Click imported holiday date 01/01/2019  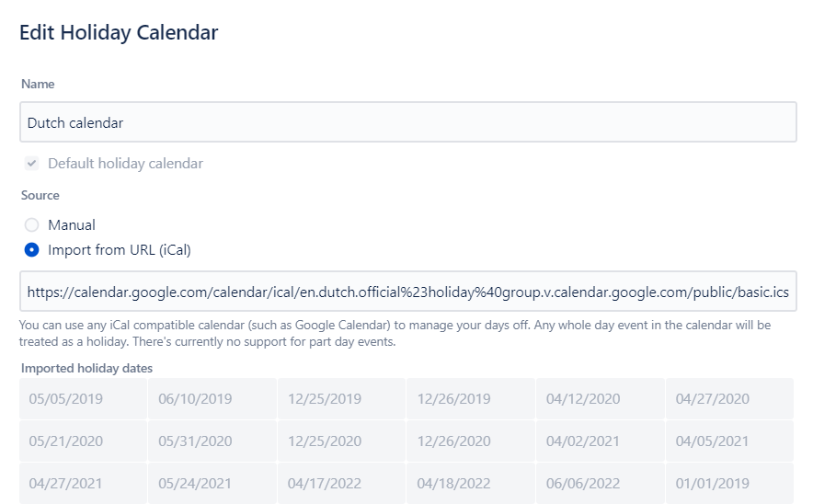coord(713,483)
